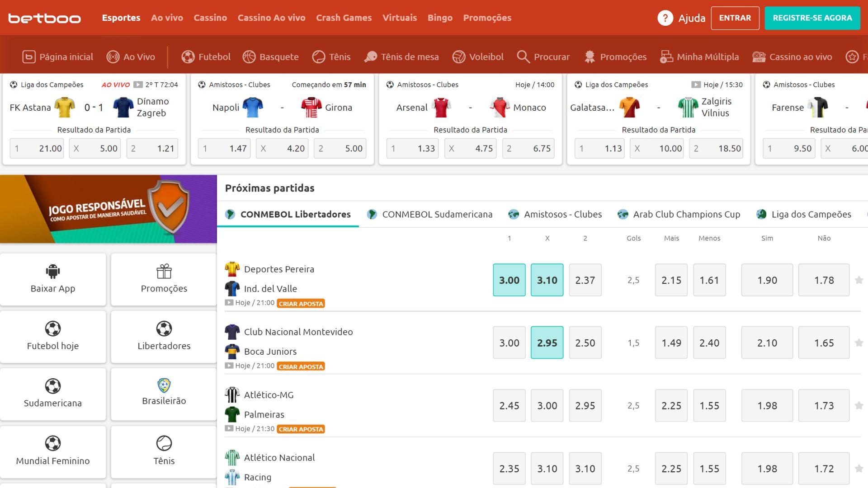868x488 pixels.
Task: Favorite the Club Nacional Montevideo match star
Action: (859, 343)
